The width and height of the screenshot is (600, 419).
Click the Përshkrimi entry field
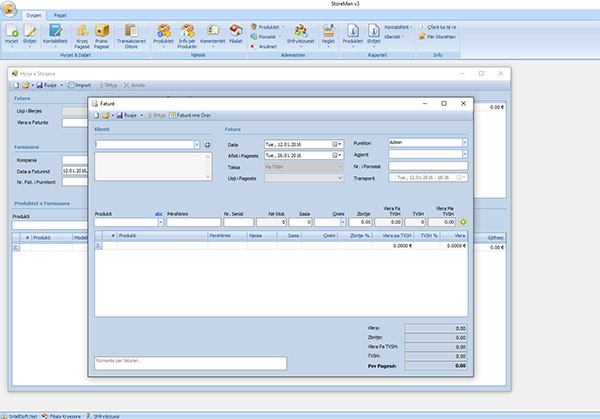(194, 222)
